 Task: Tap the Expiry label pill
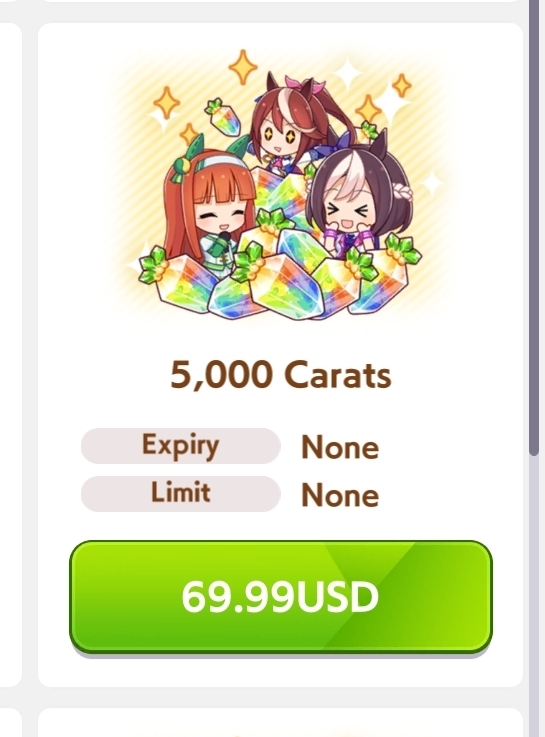(x=181, y=446)
